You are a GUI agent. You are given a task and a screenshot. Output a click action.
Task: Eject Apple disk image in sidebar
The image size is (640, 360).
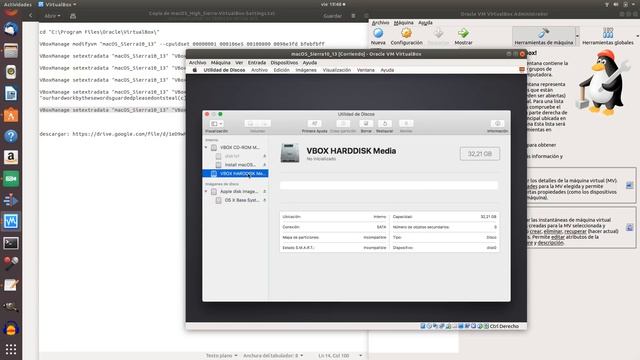point(264,191)
